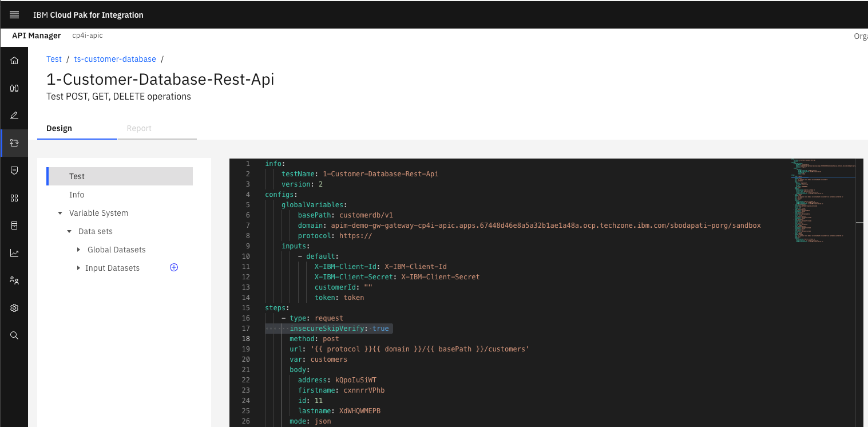The image size is (868, 427).
Task: Add a new Input Dataset with plus icon
Action: tap(174, 267)
